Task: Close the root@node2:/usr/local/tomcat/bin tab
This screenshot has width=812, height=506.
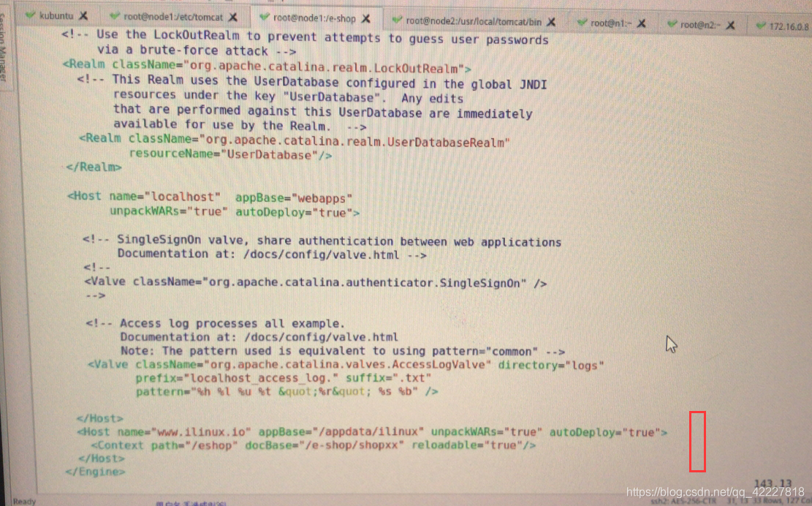Action: [x=551, y=22]
